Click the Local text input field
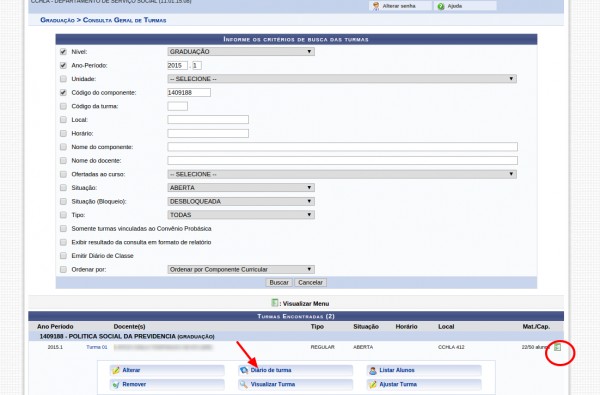 pyautogui.click(x=208, y=120)
